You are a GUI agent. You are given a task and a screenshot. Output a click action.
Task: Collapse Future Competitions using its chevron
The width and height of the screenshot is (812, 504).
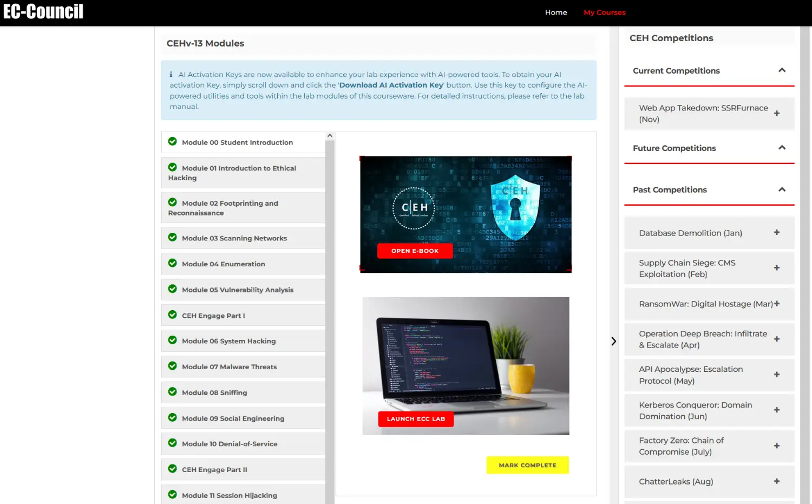pyautogui.click(x=782, y=148)
